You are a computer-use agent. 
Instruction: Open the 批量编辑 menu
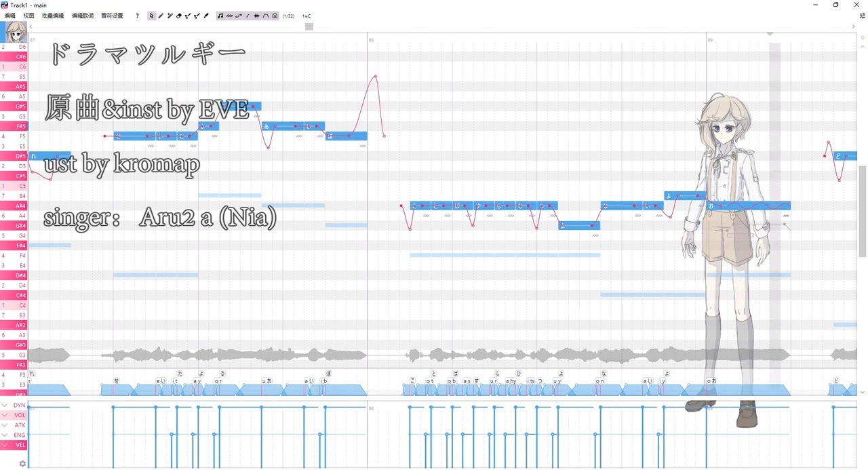[53, 16]
